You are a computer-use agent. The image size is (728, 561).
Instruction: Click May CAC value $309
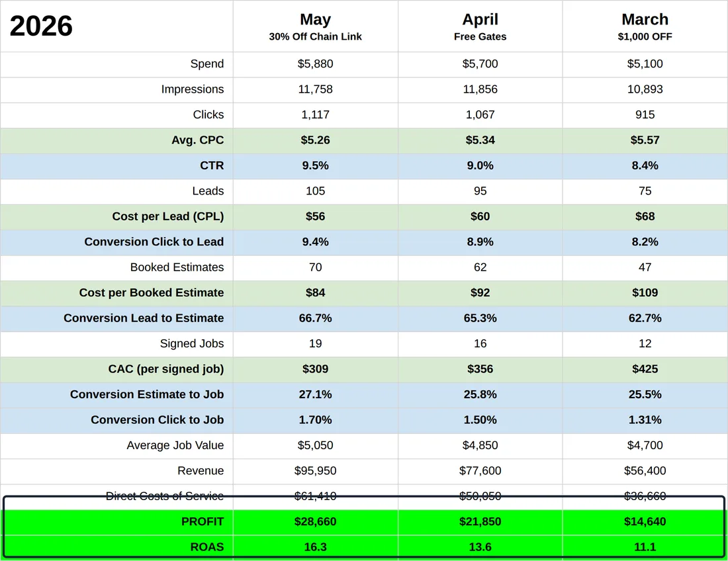pyautogui.click(x=315, y=369)
